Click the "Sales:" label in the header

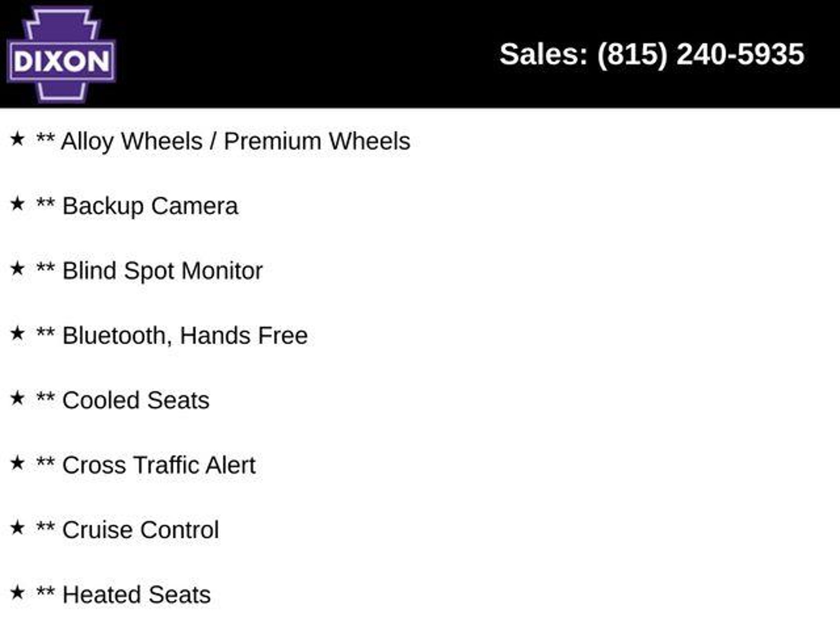[543, 55]
